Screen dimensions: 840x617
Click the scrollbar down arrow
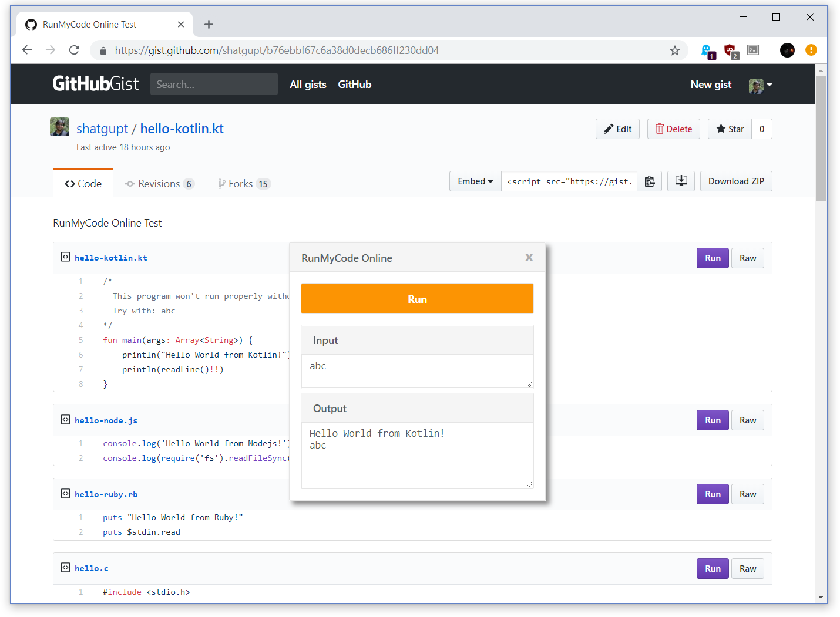821,597
